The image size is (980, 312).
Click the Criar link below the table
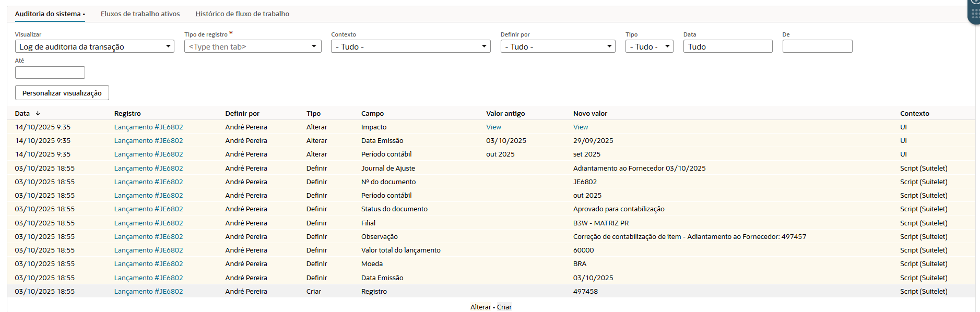tap(504, 307)
